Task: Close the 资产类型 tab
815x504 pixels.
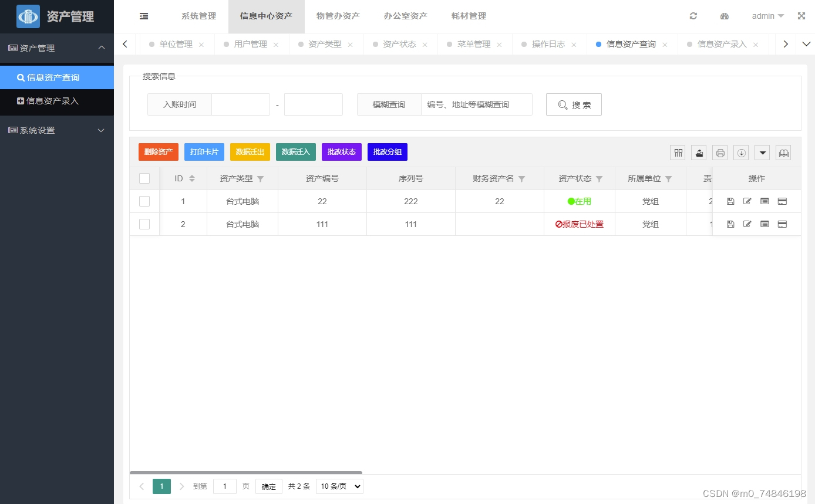Action: pos(351,45)
